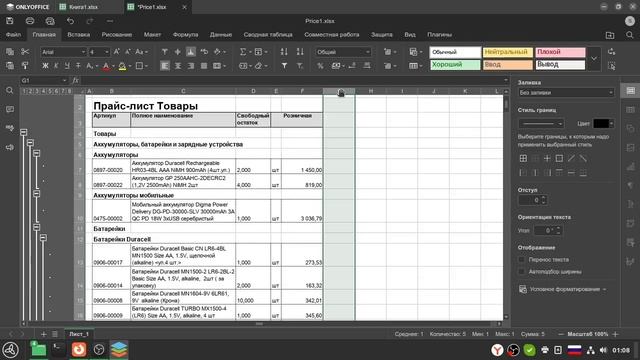Increase font size icon
This screenshot has width=640, height=360.
click(x=117, y=52)
